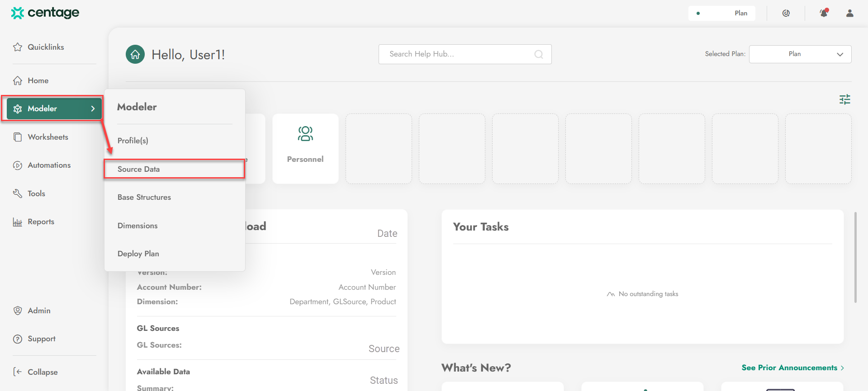Open Quicklinks star icon
The height and width of the screenshot is (391, 868).
18,47
